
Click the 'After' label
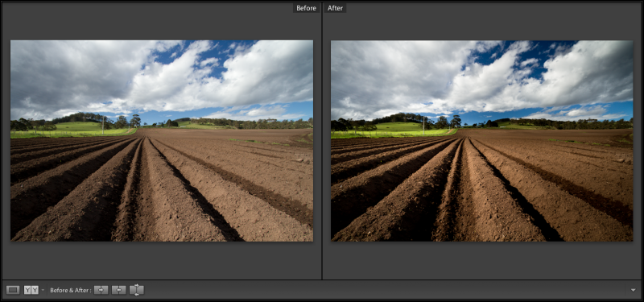click(335, 8)
